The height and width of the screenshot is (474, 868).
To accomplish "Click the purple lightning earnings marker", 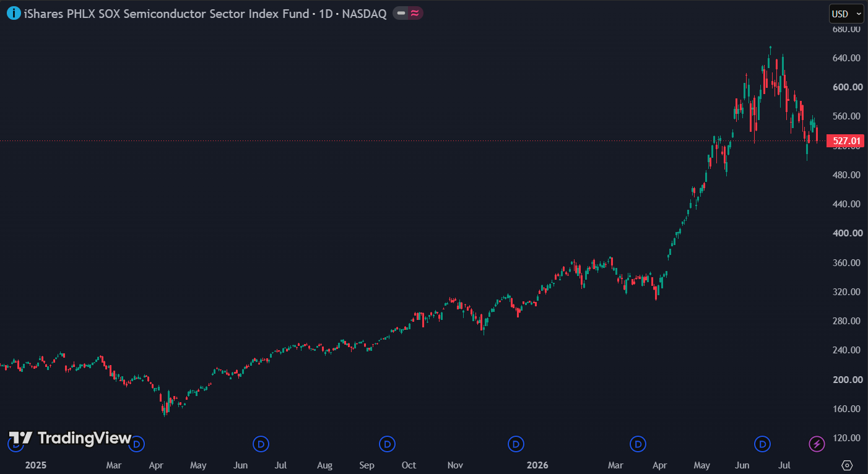I will (817, 444).
